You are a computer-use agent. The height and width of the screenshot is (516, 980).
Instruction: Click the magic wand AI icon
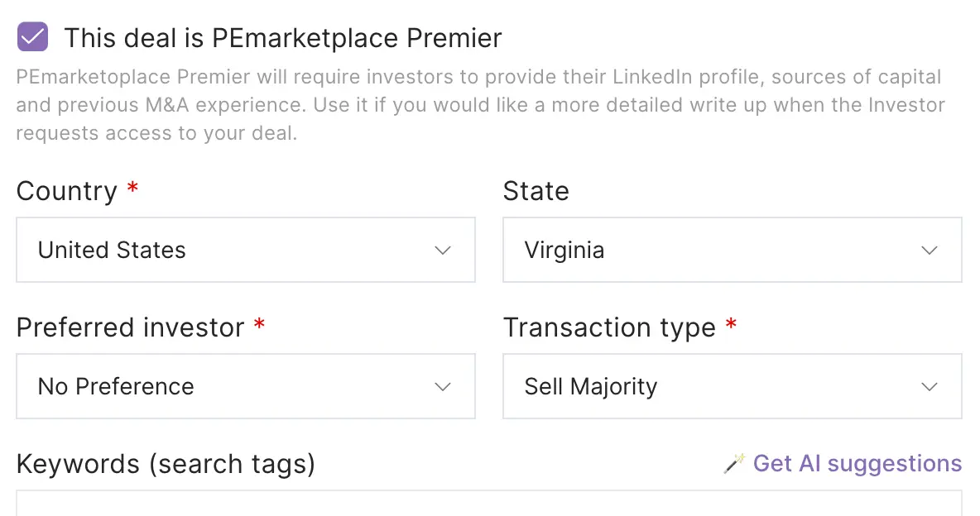pos(734,463)
